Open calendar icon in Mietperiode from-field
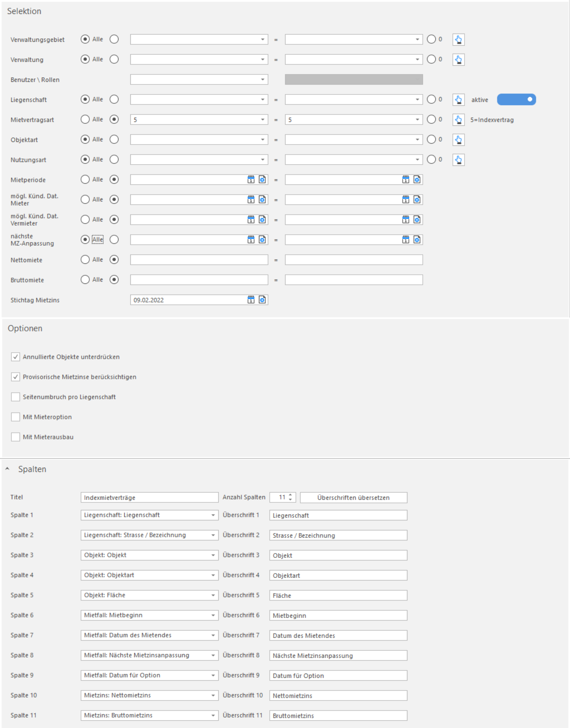570x728 pixels. [251, 179]
